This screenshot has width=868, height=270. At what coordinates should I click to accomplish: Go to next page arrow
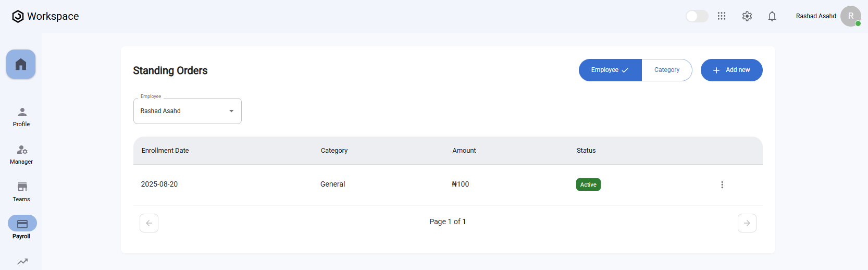click(x=747, y=223)
